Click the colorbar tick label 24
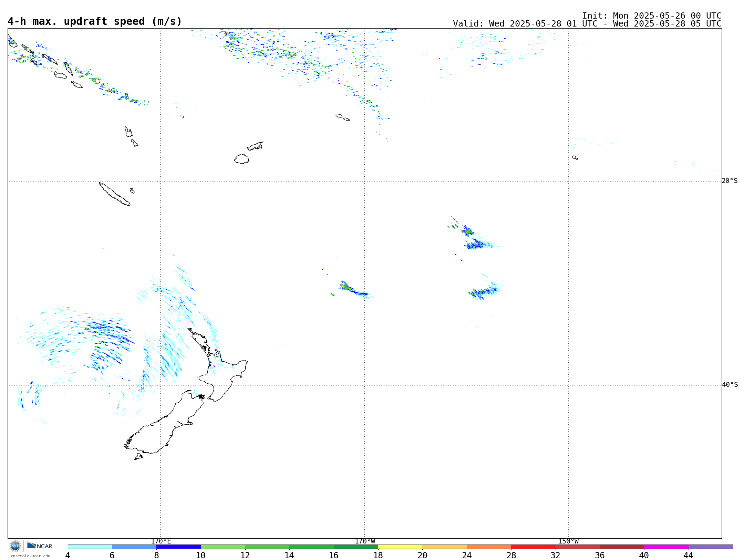Image resolution: width=744 pixels, height=560 pixels. [x=467, y=555]
